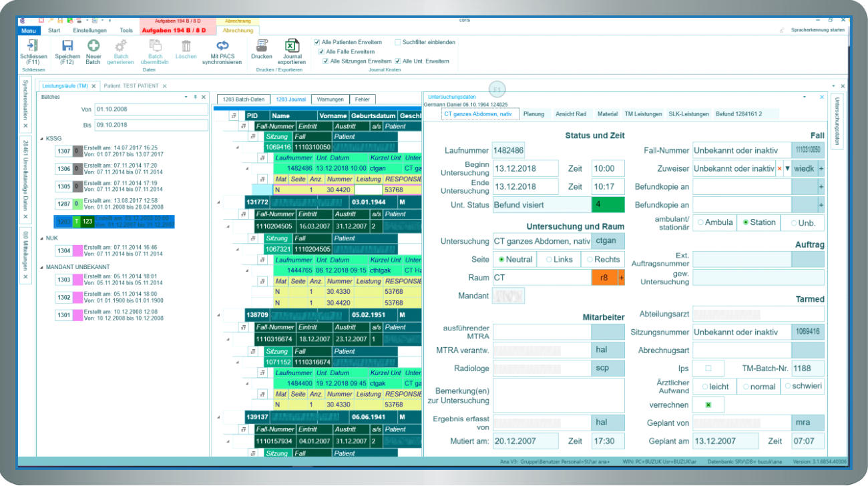This screenshot has height=486, width=868.
Task: Print using the Drucken icon
Action: click(262, 46)
